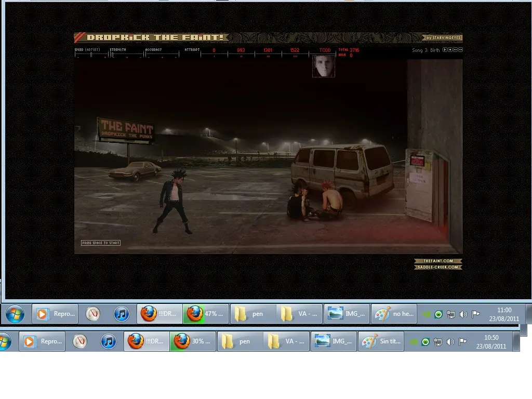Click The Faint billboard sign in game
532x399 pixels.
click(126, 129)
